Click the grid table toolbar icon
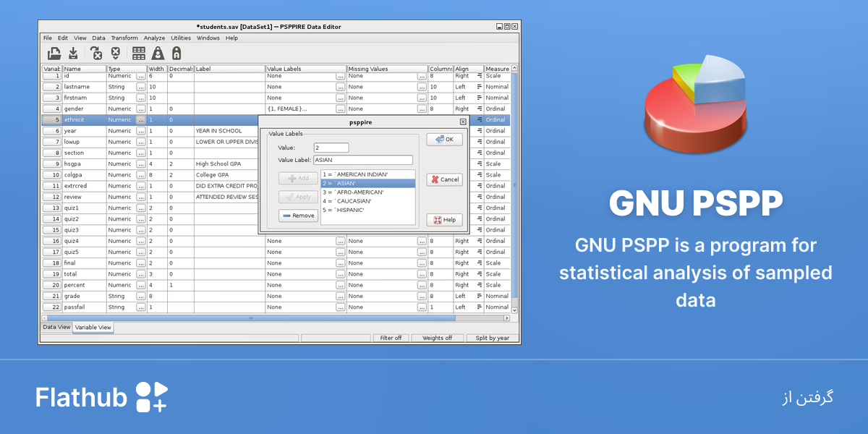The width and height of the screenshot is (868, 434). click(x=138, y=53)
